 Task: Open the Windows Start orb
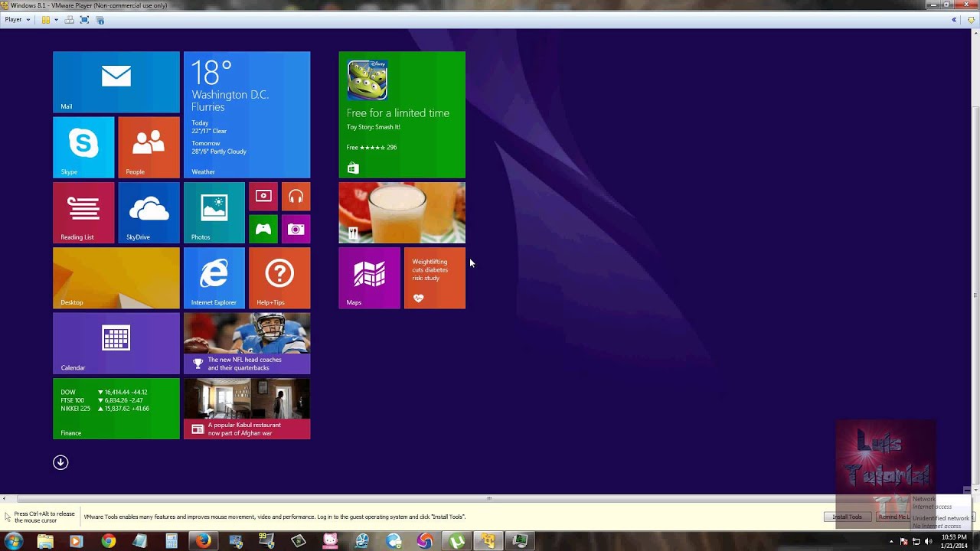tap(13, 541)
